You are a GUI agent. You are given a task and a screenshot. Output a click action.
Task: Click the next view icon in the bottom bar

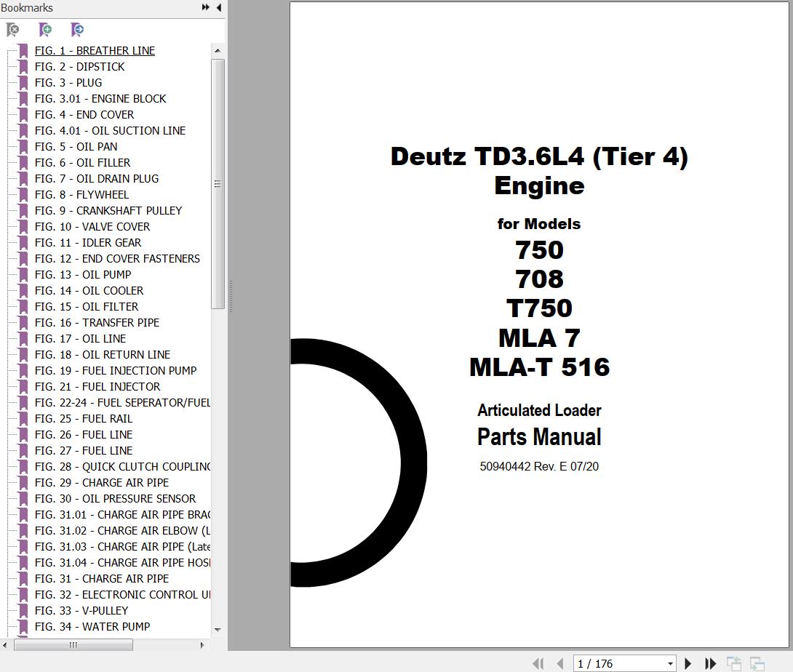click(x=757, y=663)
